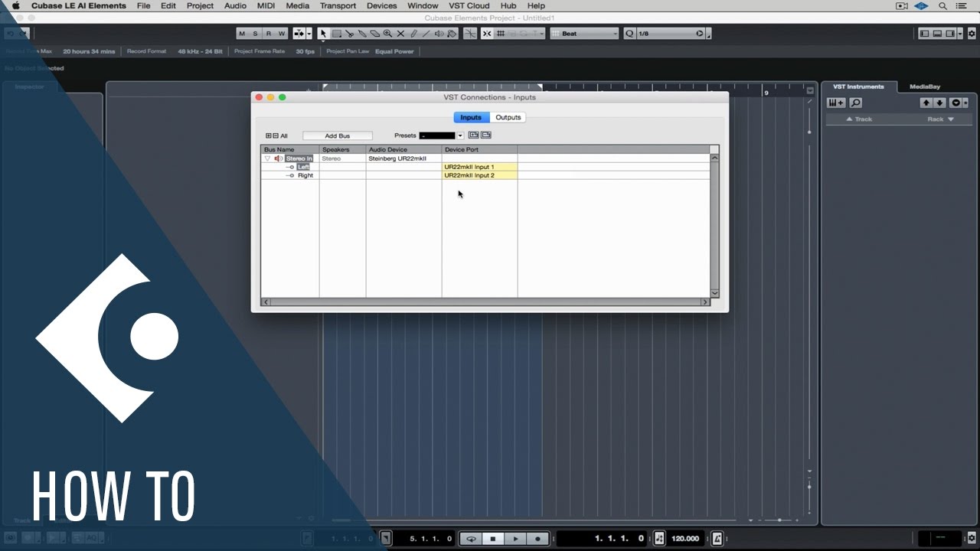The image size is (980, 551).
Task: Click the Play button in transport bar
Action: [515, 539]
